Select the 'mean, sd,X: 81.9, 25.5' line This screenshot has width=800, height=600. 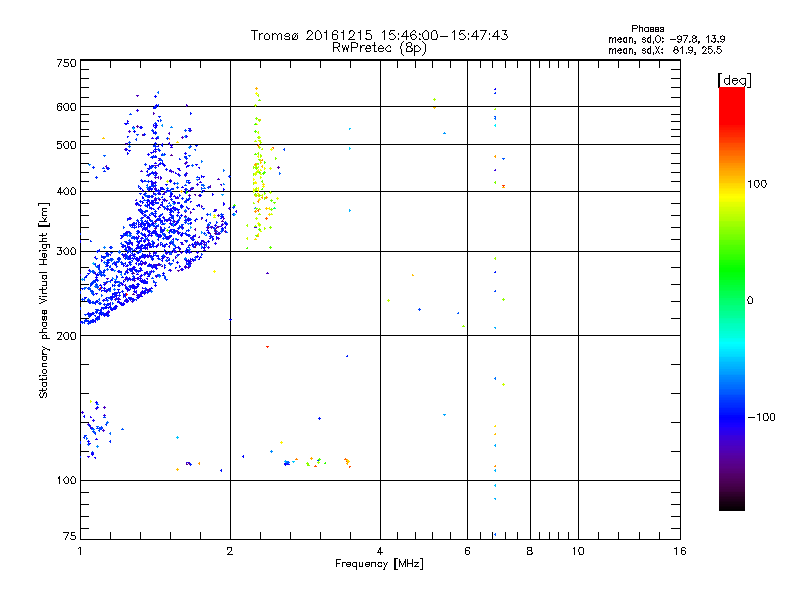coord(665,50)
